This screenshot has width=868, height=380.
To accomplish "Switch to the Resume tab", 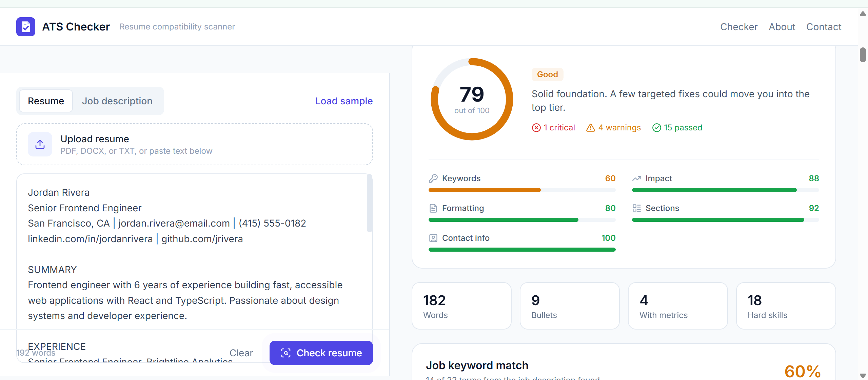I will tap(46, 101).
